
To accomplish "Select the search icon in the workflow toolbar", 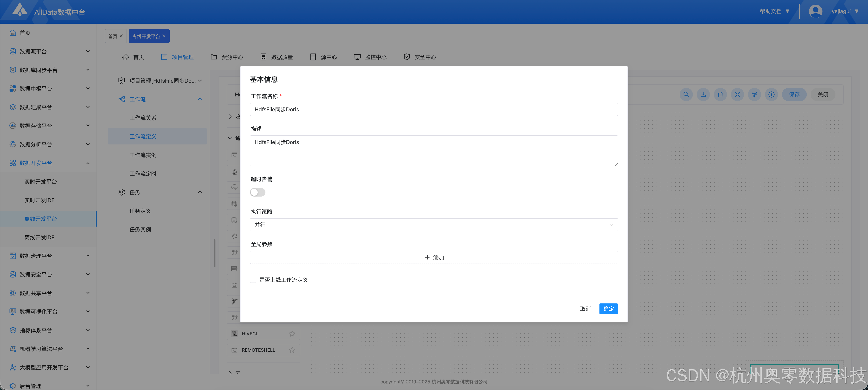I will 686,95.
